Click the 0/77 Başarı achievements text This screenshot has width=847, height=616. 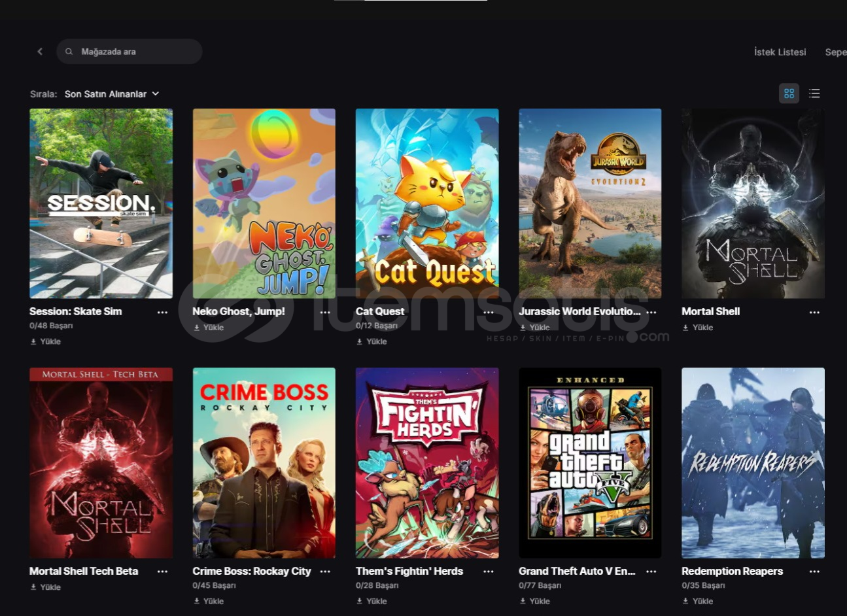coord(540,585)
